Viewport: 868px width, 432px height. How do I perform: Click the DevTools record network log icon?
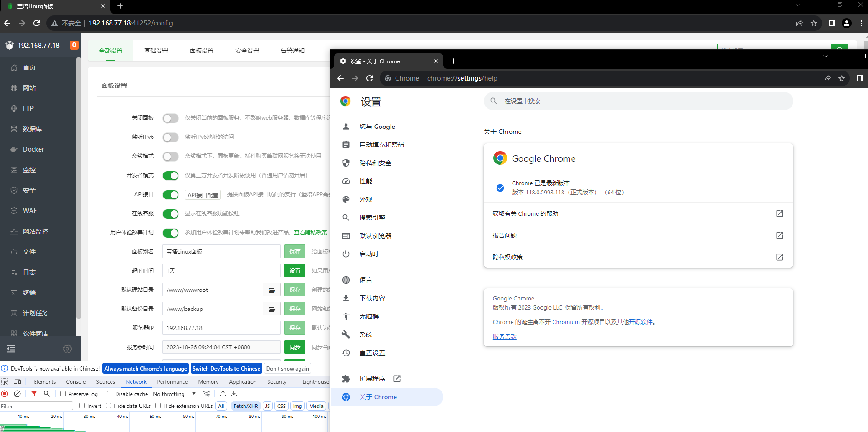pos(5,394)
